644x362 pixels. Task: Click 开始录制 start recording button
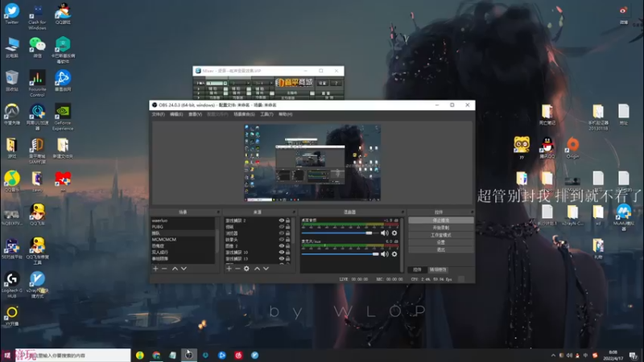click(440, 228)
